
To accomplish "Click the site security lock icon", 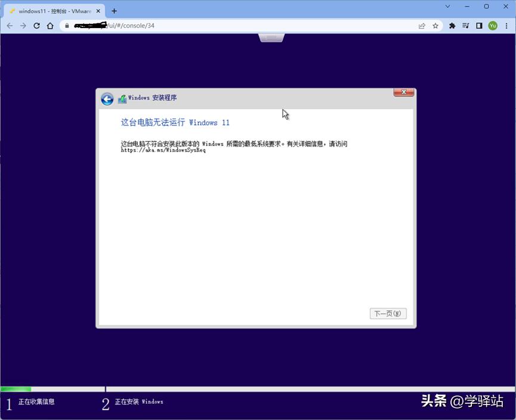I will click(x=66, y=26).
